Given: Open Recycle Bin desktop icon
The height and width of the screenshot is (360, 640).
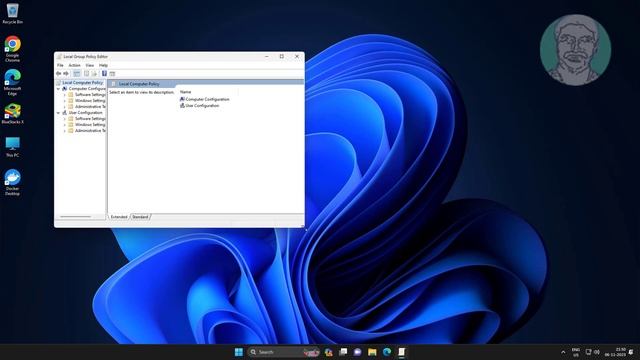Looking at the screenshot, I should pyautogui.click(x=12, y=13).
